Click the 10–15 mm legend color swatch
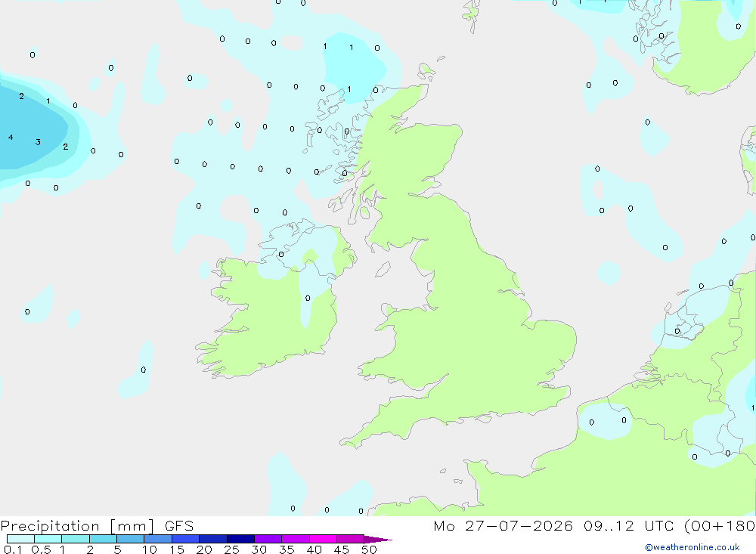This screenshot has width=756, height=554. click(158, 539)
